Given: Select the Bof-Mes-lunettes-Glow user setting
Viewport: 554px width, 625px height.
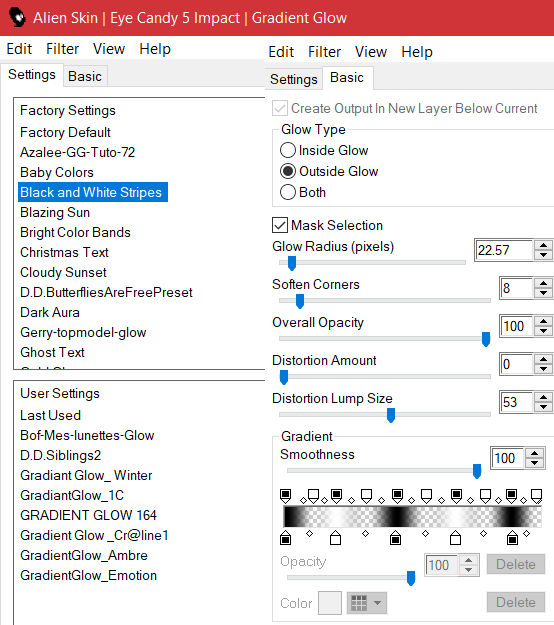Looking at the screenshot, I should point(87,435).
